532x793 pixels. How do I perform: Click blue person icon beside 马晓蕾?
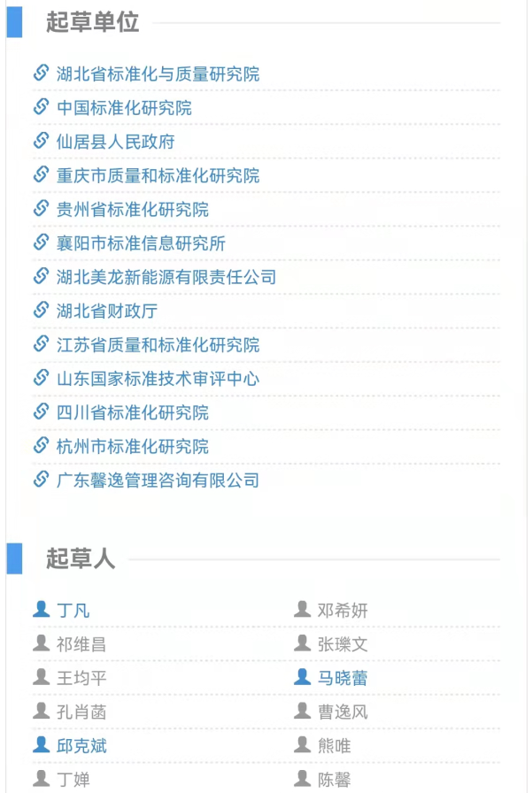tap(302, 677)
